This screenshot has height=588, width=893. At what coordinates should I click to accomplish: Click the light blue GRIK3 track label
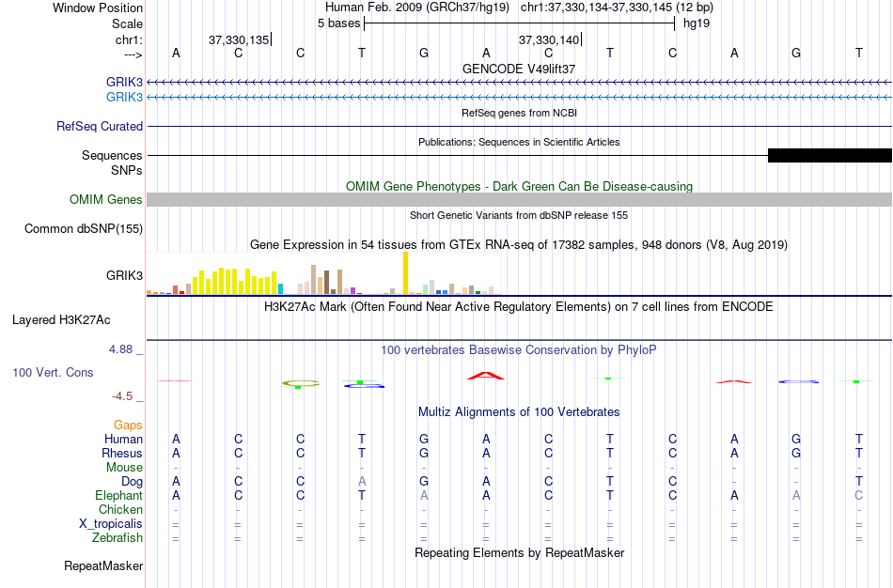point(124,97)
